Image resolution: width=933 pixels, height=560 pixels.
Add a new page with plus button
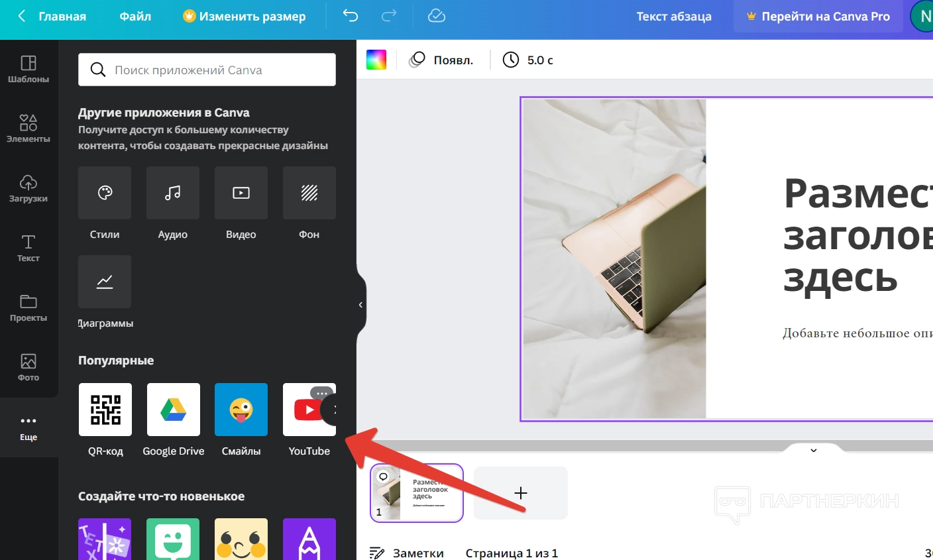pyautogui.click(x=521, y=493)
